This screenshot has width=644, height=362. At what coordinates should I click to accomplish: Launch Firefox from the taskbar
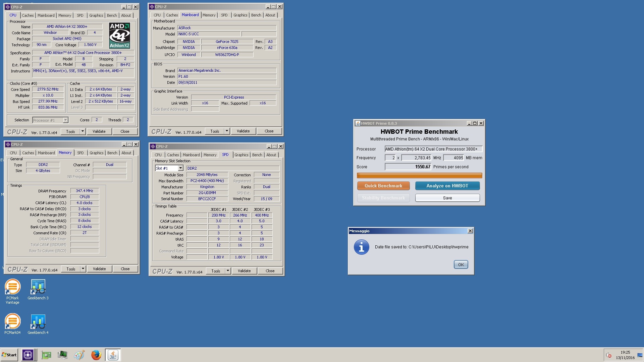click(x=96, y=355)
